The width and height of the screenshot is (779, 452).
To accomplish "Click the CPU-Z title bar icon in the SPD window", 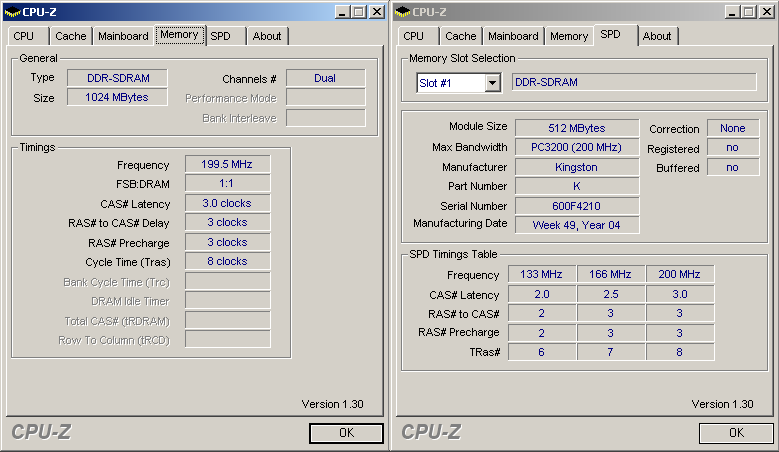I will [402, 12].
